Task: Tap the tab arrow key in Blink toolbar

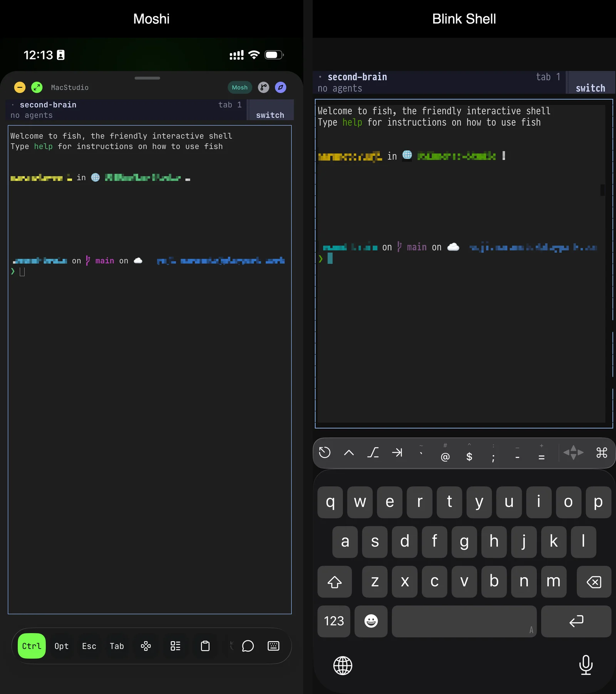Action: (x=397, y=453)
